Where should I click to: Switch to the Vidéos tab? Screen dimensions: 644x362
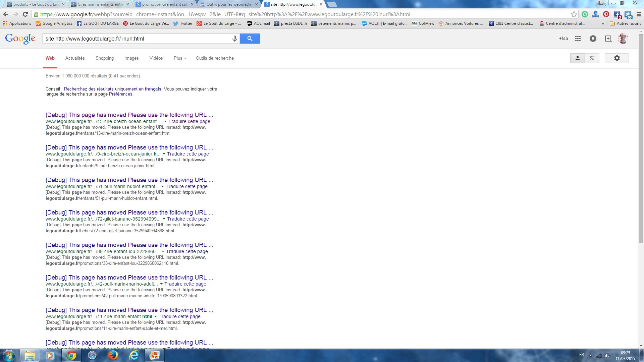click(x=156, y=58)
